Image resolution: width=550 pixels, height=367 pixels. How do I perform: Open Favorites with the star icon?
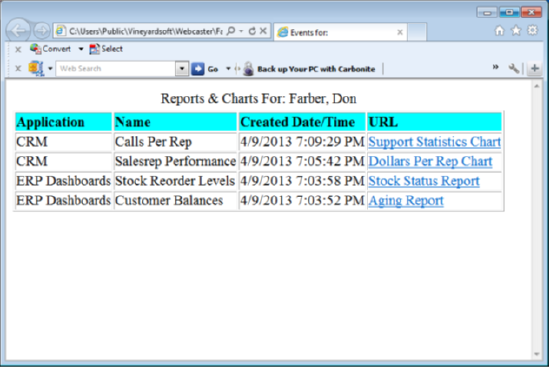click(516, 31)
